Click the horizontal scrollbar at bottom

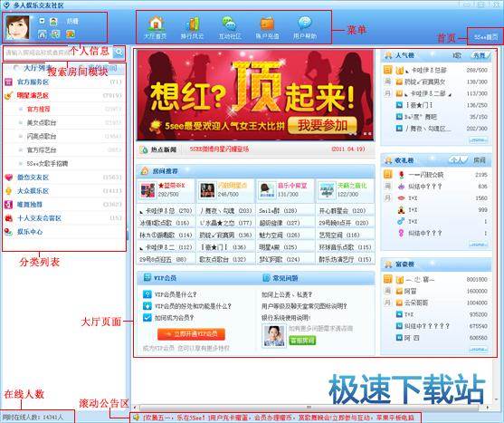[x=308, y=408]
